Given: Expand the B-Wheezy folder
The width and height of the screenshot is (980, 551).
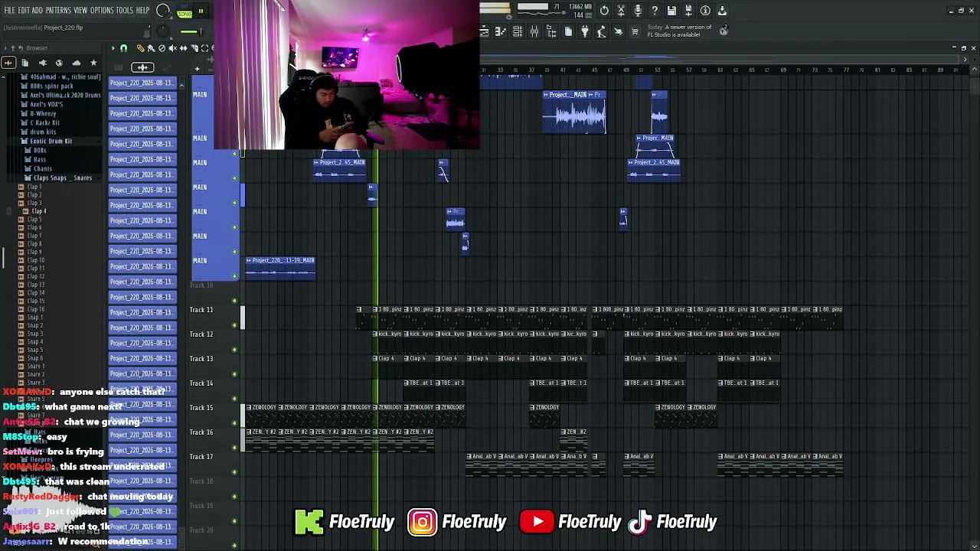Looking at the screenshot, I should [43, 113].
